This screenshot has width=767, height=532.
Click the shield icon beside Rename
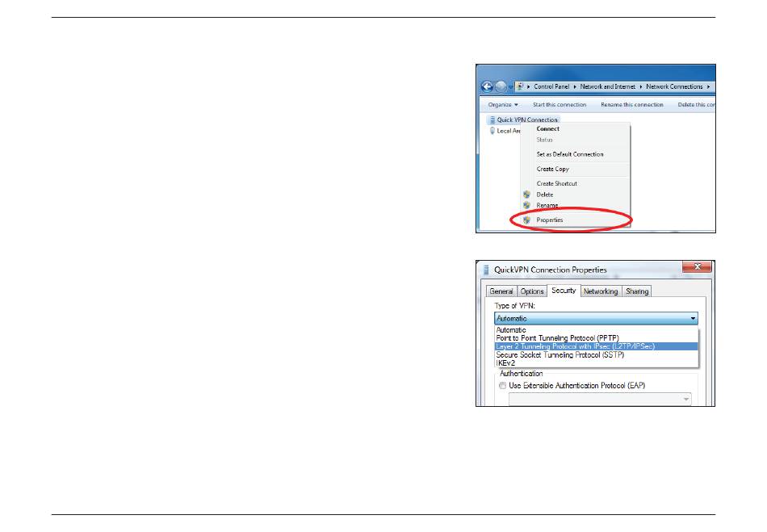click(x=526, y=206)
